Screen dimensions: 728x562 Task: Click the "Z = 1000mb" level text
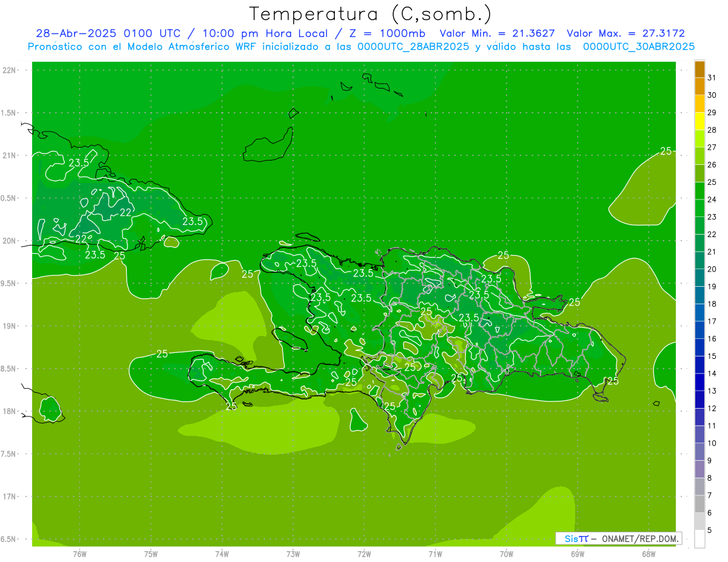(x=387, y=33)
